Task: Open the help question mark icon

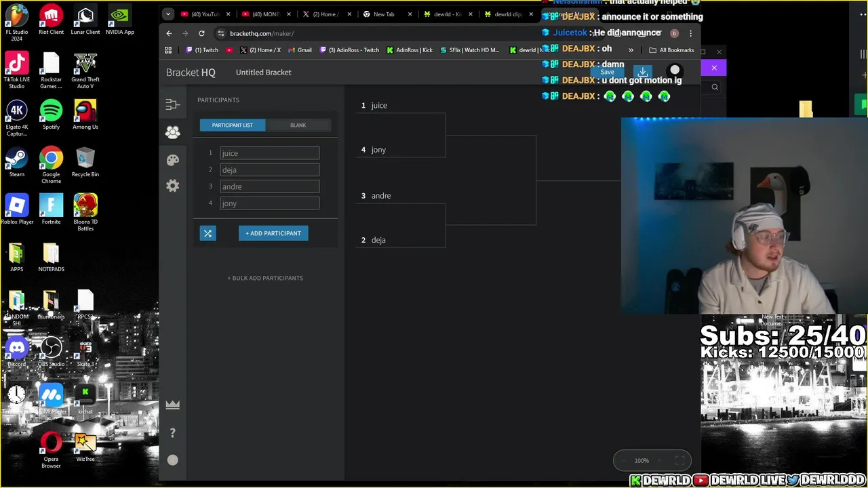Action: point(172,433)
